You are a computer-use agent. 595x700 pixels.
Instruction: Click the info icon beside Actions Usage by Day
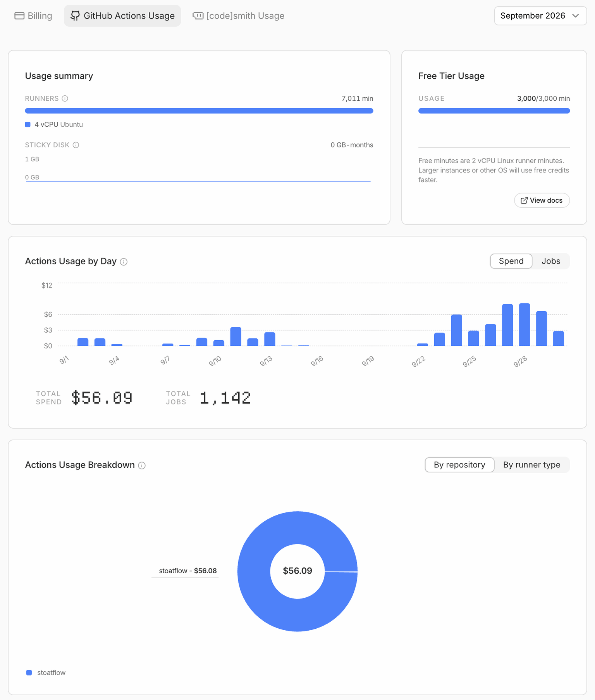coord(124,262)
